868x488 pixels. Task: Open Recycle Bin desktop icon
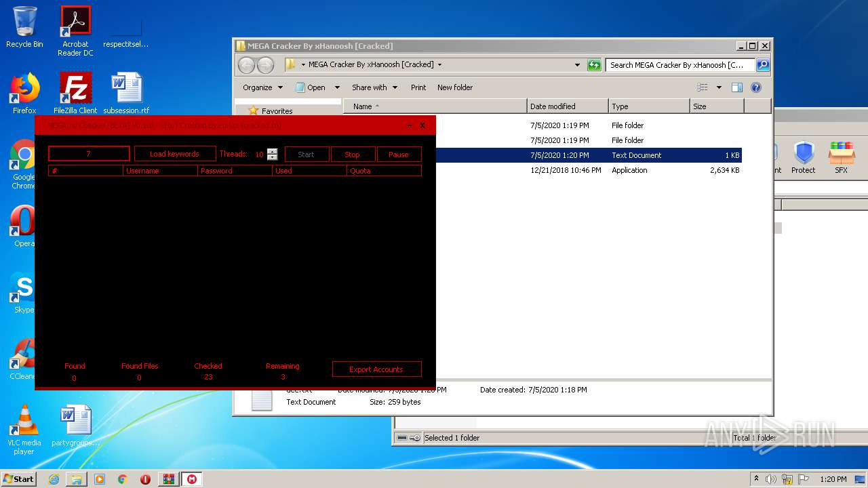click(24, 27)
